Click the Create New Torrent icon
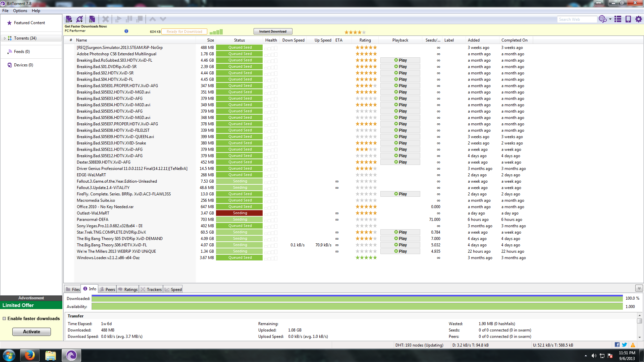The width and height of the screenshot is (644, 362). coord(92,19)
